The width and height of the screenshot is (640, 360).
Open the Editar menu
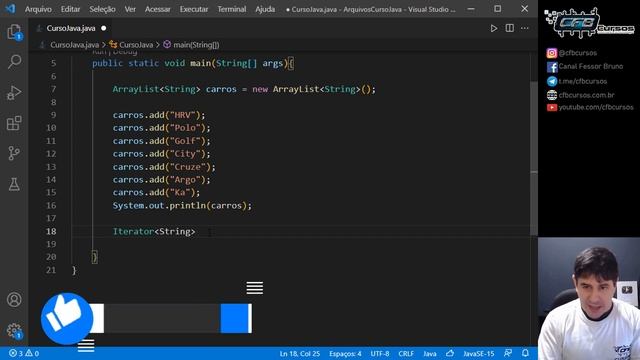coord(70,9)
